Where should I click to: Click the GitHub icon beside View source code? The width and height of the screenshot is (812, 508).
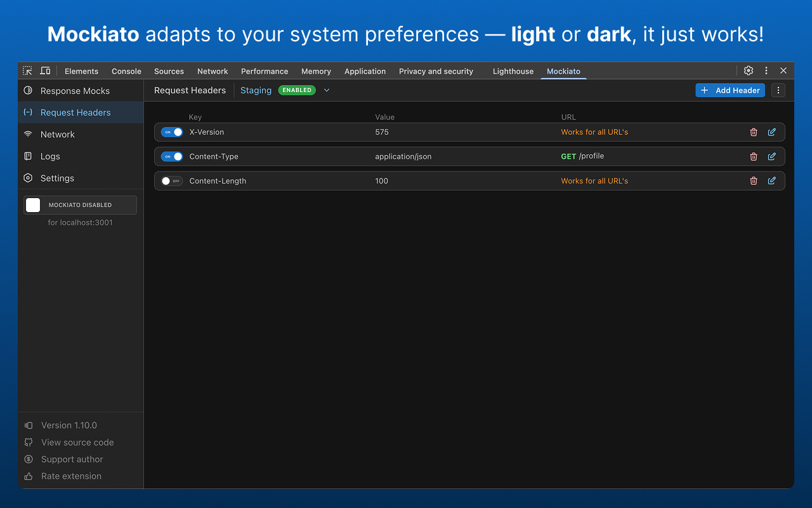27,442
